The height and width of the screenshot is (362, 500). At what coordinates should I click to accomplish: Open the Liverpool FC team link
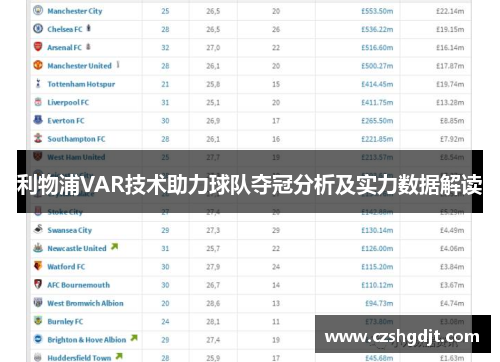pyautogui.click(x=68, y=102)
